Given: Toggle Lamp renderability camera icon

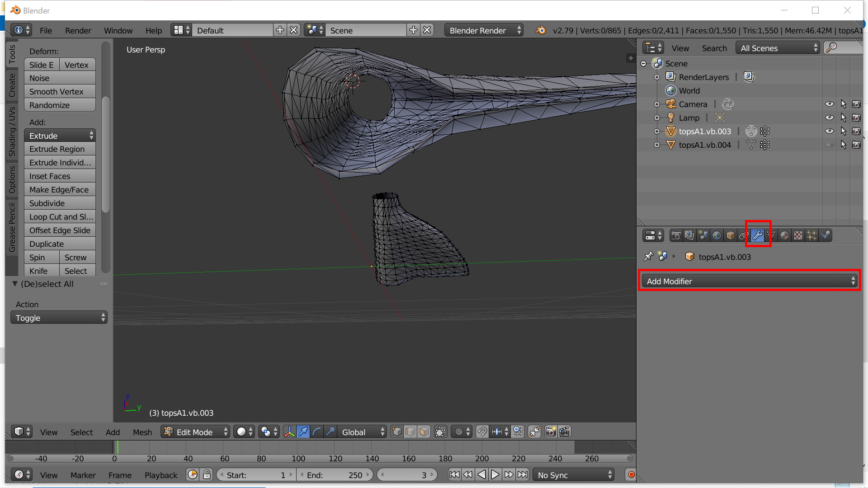Looking at the screenshot, I should coord(856,118).
